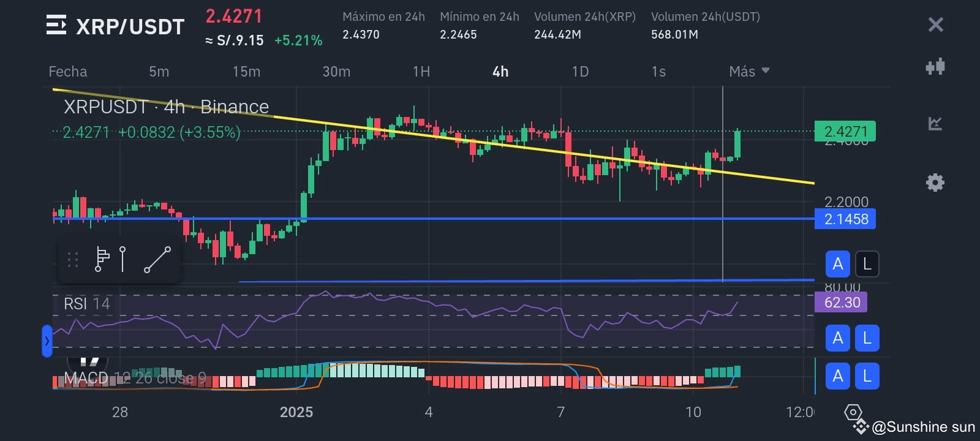Click the green 2.4271 current price label

[x=845, y=131]
